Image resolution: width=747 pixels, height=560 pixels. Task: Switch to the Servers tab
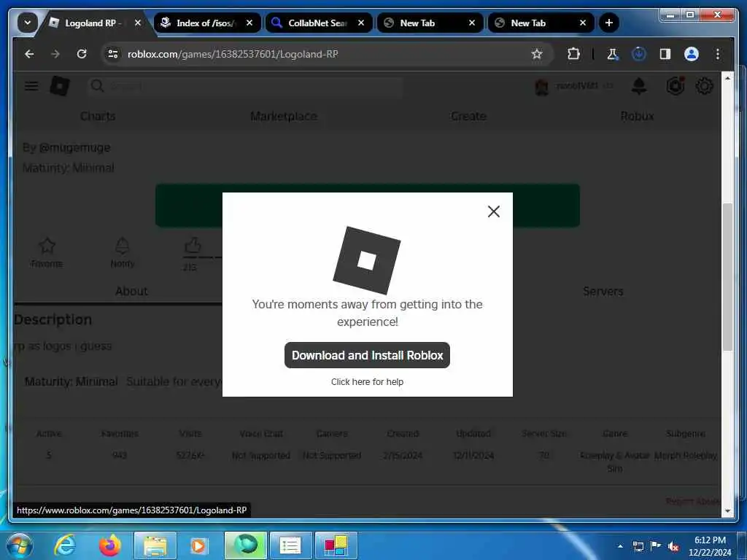[x=603, y=292]
